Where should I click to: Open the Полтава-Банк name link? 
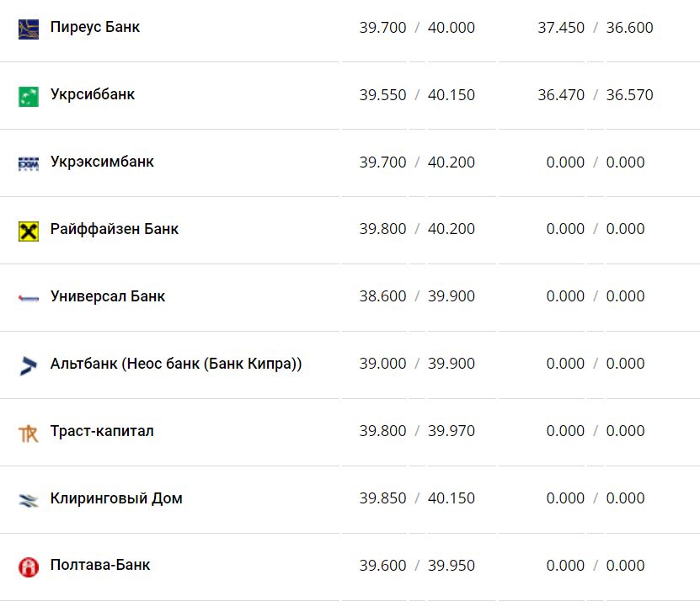pyautogui.click(x=100, y=566)
